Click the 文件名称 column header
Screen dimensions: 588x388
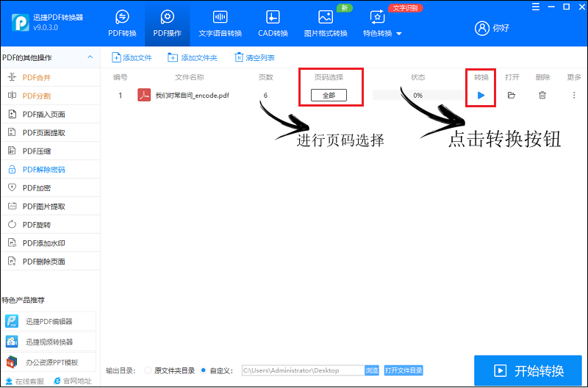point(190,77)
